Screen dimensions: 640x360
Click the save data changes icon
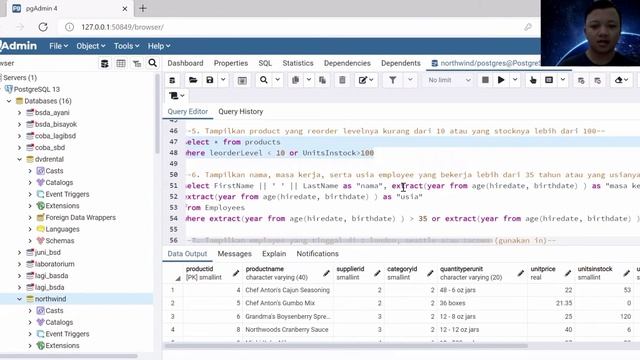(x=242, y=80)
